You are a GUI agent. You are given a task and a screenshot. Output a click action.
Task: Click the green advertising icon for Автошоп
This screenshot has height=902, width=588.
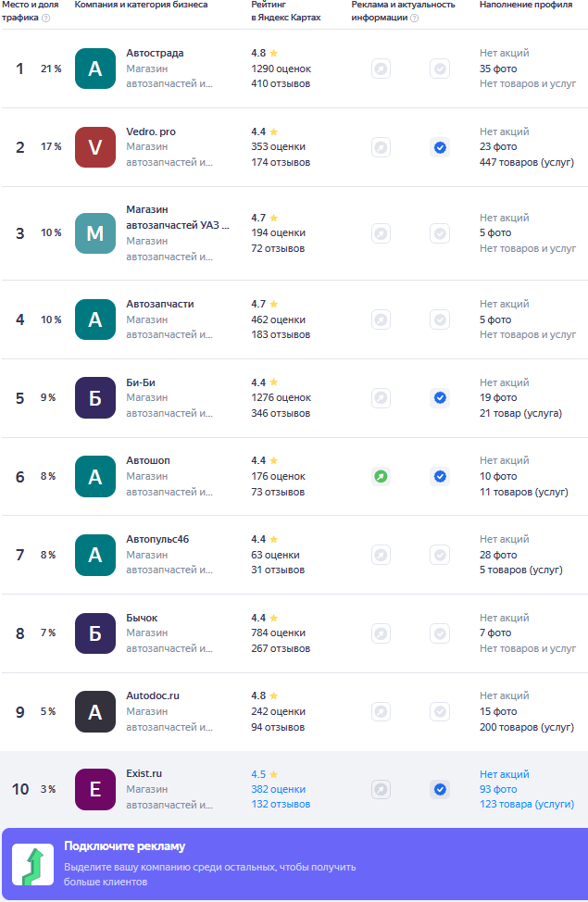pyautogui.click(x=381, y=476)
